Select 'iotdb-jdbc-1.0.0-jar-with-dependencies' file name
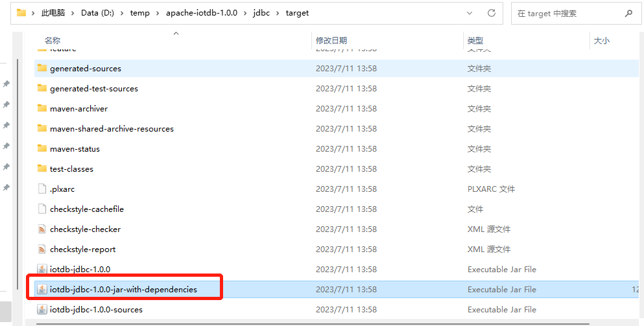Image resolution: width=644 pixels, height=326 pixels. pyautogui.click(x=123, y=290)
